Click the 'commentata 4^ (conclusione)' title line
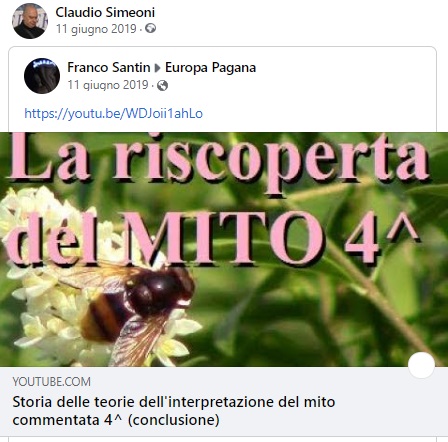This screenshot has width=448, height=442. (x=116, y=420)
